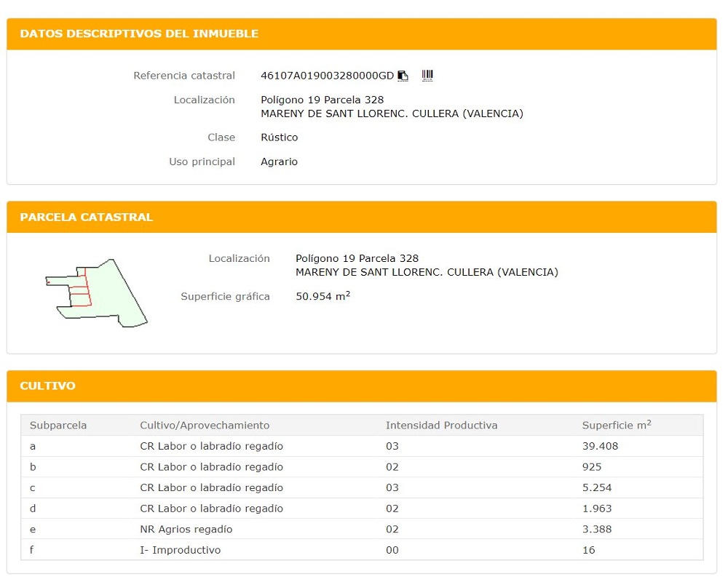Open the parcel map thumbnail

point(96,293)
